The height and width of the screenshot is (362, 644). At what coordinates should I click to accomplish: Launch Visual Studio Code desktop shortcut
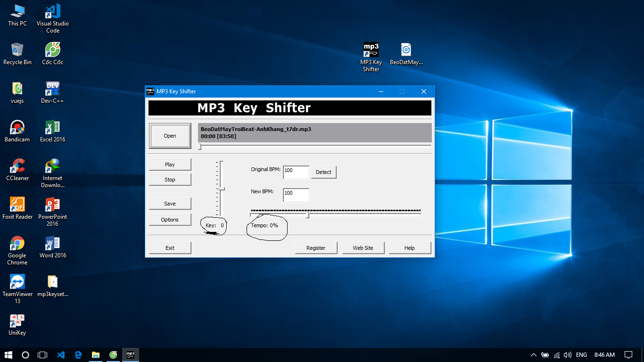[x=53, y=18]
